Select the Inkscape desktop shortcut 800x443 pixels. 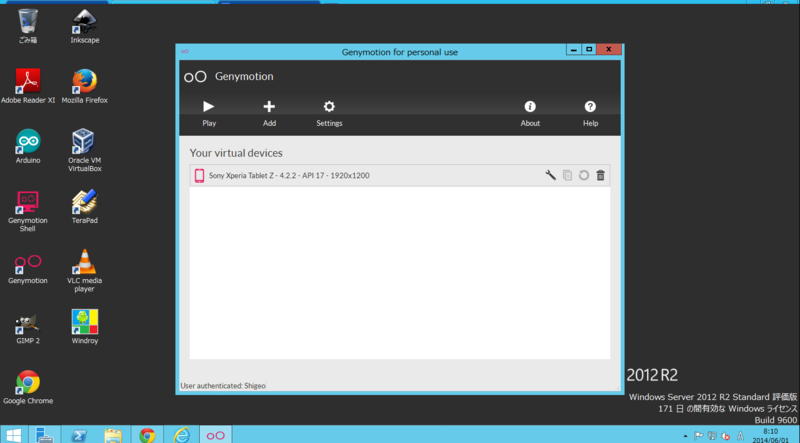[x=85, y=26]
